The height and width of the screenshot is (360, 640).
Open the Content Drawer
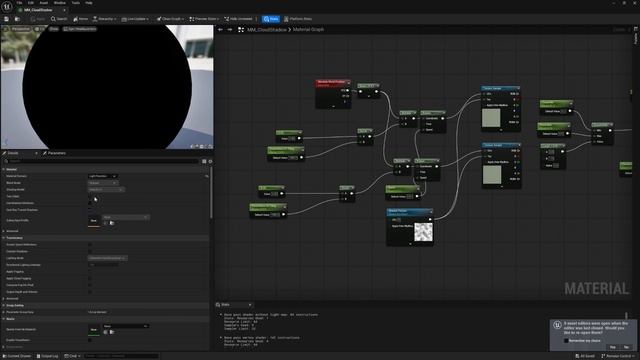pos(17,356)
